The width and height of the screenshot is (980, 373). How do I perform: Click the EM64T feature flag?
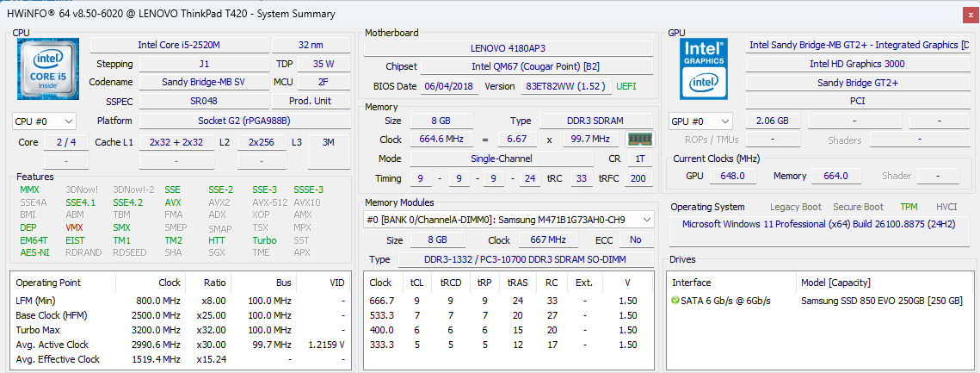click(x=33, y=240)
